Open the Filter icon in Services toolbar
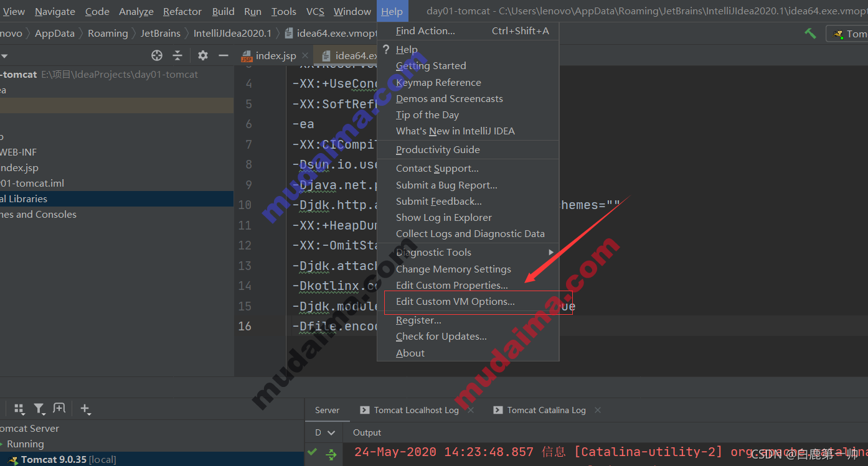This screenshot has height=466, width=868. (39, 409)
